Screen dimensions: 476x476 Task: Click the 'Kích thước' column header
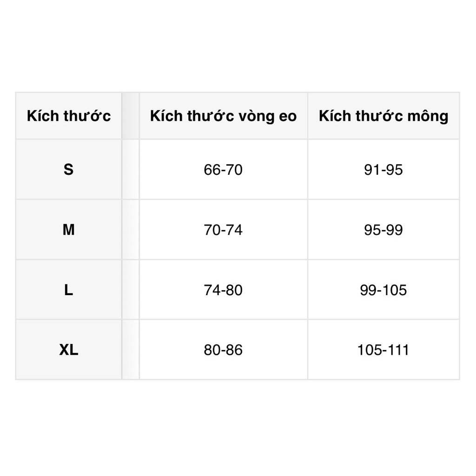coord(69,116)
